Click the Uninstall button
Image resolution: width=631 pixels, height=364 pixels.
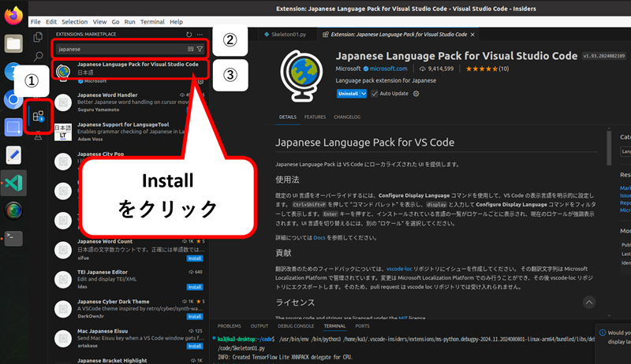348,94
